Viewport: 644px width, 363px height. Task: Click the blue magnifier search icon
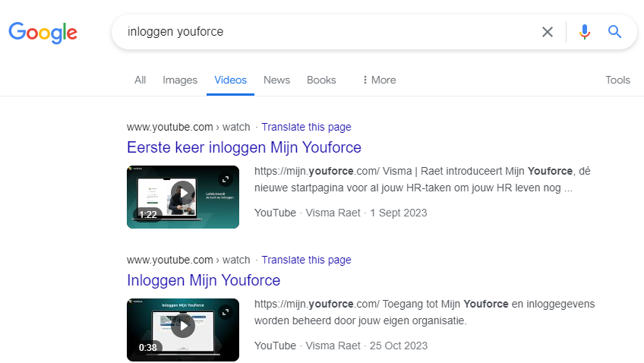[614, 32]
